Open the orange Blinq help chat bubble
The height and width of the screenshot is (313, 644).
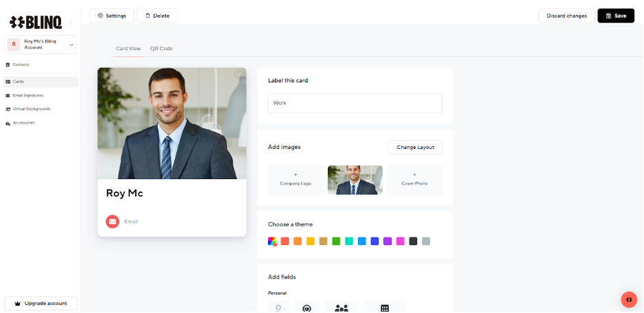coord(629,299)
